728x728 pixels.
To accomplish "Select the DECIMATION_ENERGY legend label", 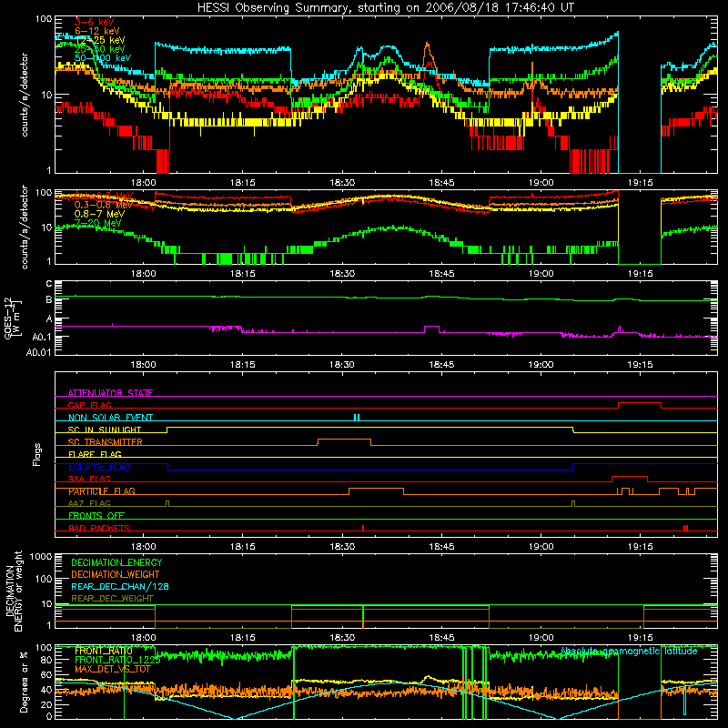I will pyautogui.click(x=116, y=562).
